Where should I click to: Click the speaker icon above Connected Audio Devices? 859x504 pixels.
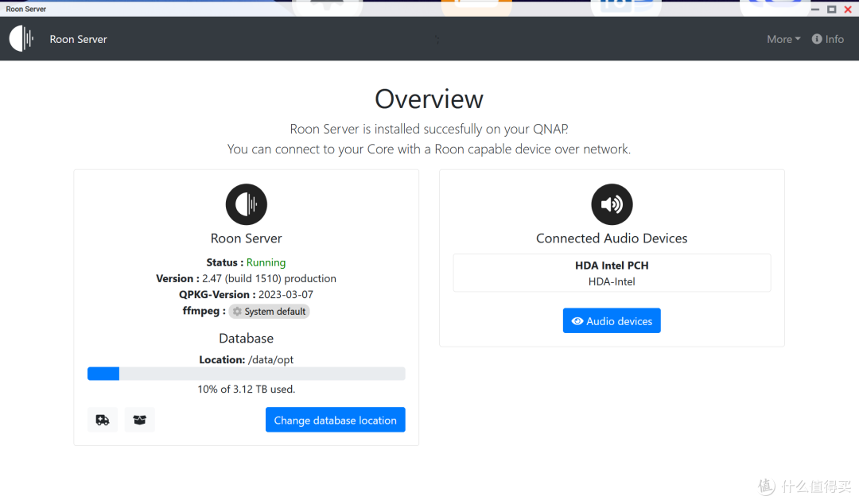coord(612,204)
